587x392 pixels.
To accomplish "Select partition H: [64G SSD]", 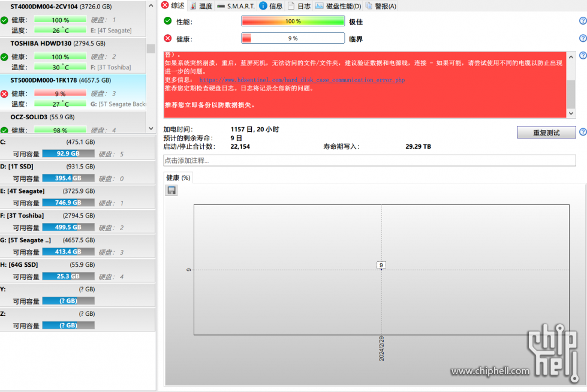I will click(x=77, y=271).
